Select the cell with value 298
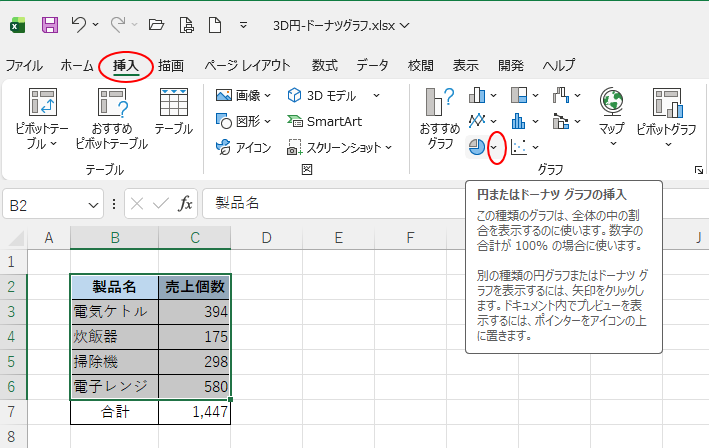 195,362
